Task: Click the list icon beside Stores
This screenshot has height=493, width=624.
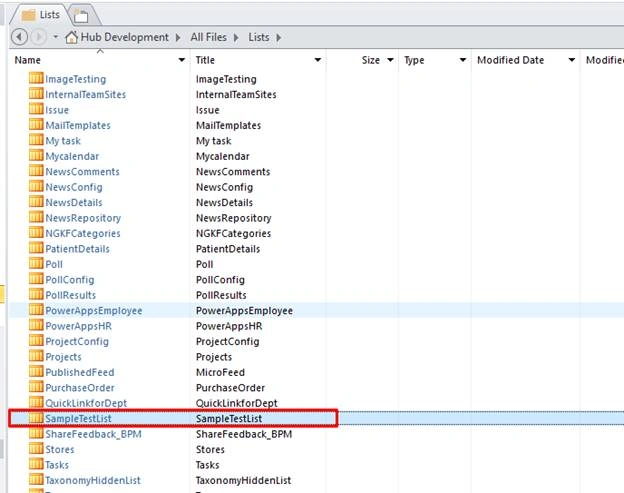Action: point(36,448)
